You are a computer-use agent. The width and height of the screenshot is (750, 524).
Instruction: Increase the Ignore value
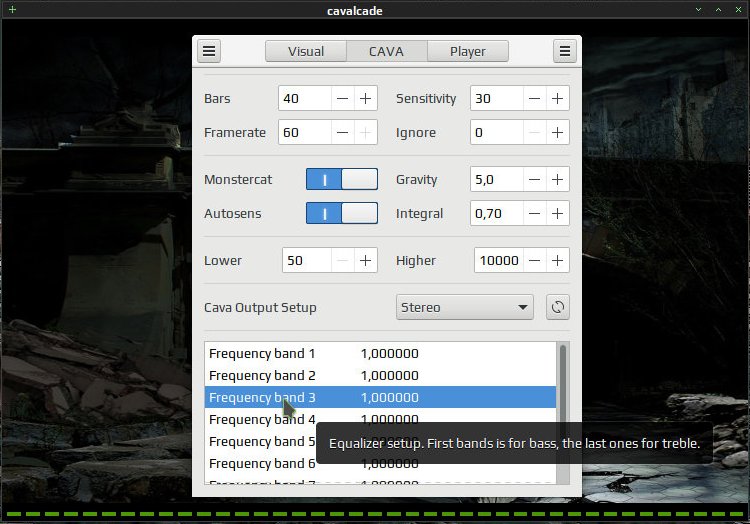click(557, 132)
